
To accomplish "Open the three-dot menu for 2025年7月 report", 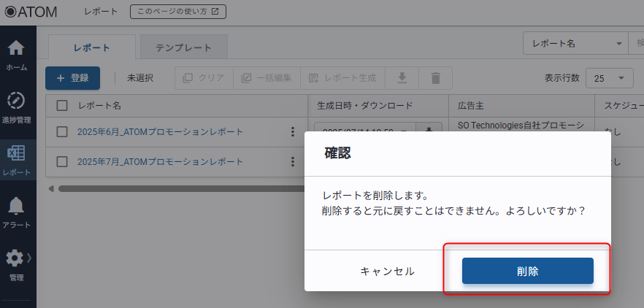I will pyautogui.click(x=293, y=161).
